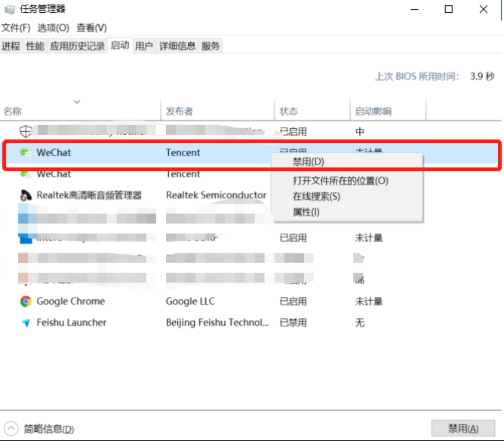Switch to the 进程 tab
This screenshot has width=504, height=441.
point(11,46)
